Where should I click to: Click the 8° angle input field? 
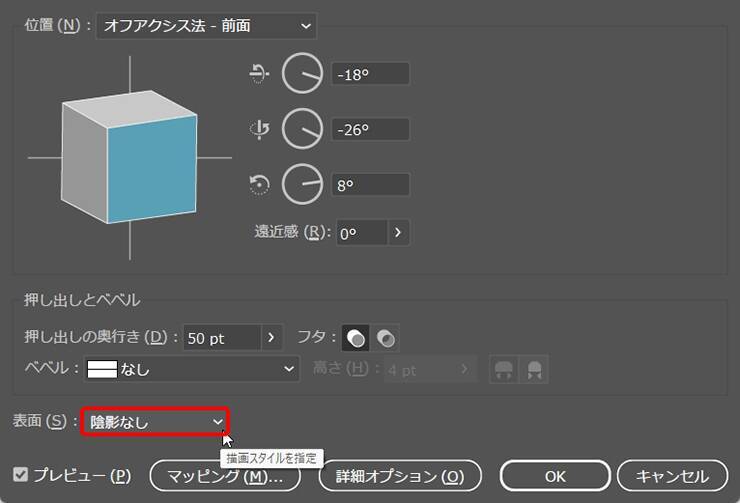click(370, 184)
